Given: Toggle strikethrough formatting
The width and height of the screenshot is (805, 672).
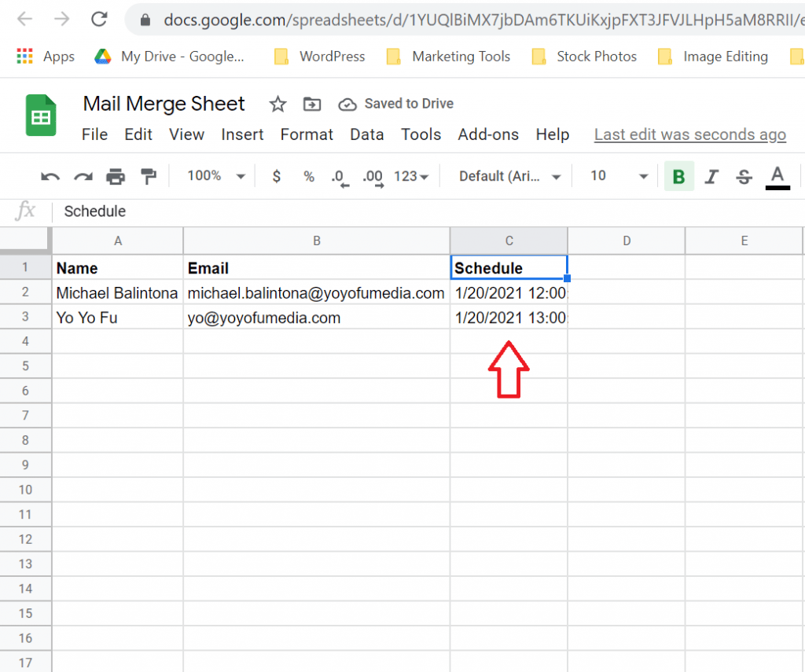Looking at the screenshot, I should (x=744, y=177).
